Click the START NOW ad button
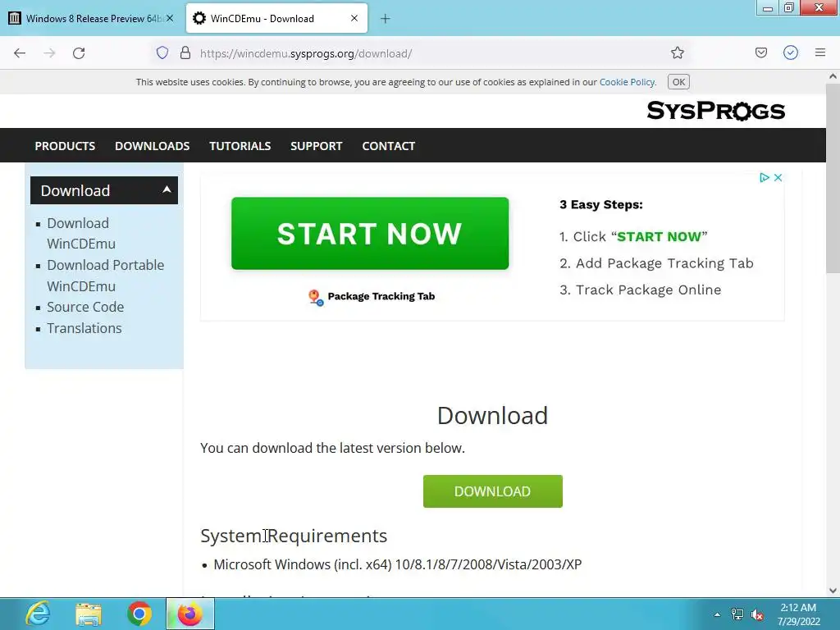The width and height of the screenshot is (840, 630). coord(370,234)
